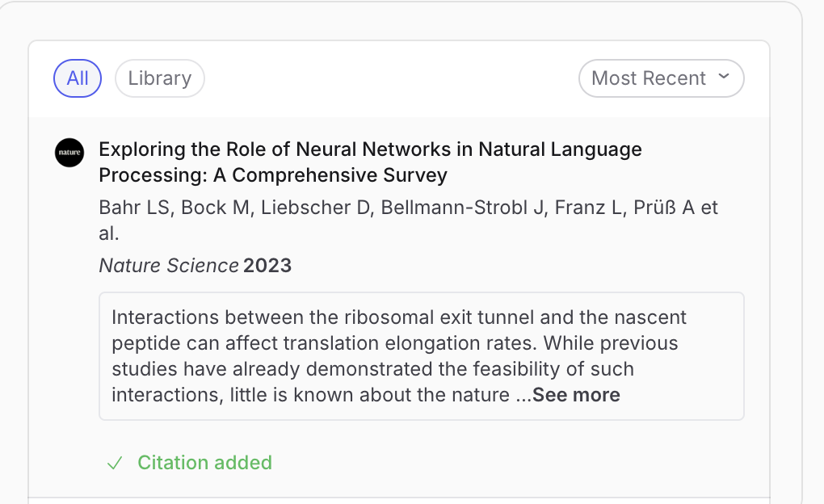Click the green Citation added checkmark
The width and height of the screenshot is (824, 504).
tap(115, 463)
